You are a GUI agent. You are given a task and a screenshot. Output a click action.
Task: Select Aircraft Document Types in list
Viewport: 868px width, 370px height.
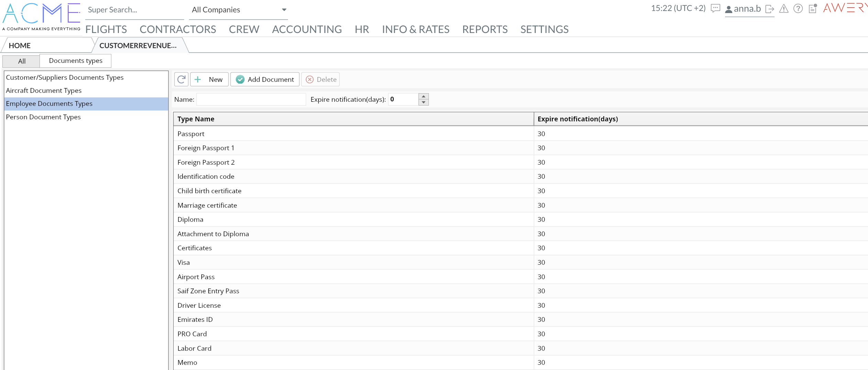[44, 90]
